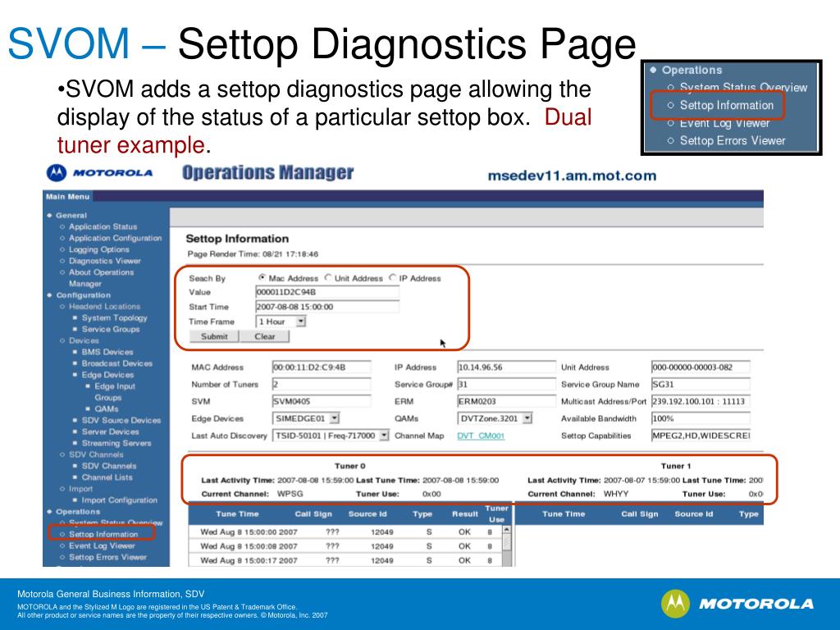Click the ERM field ERM0203

click(506, 401)
